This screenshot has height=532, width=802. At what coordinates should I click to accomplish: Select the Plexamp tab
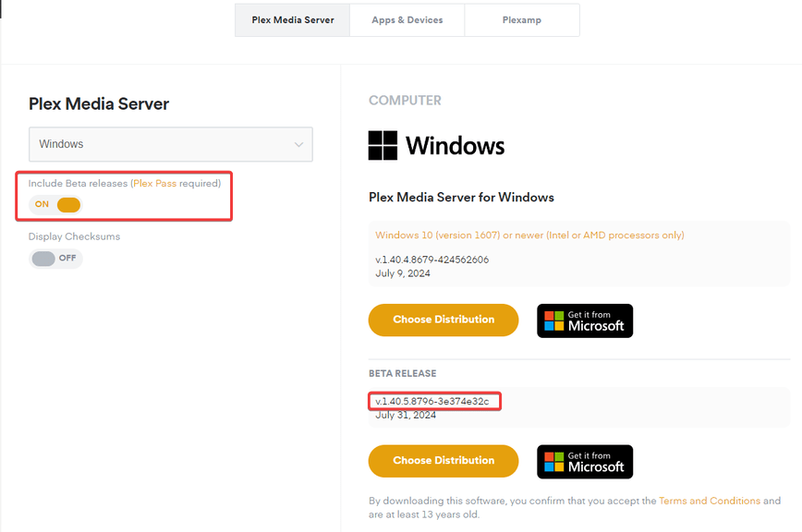(522, 20)
